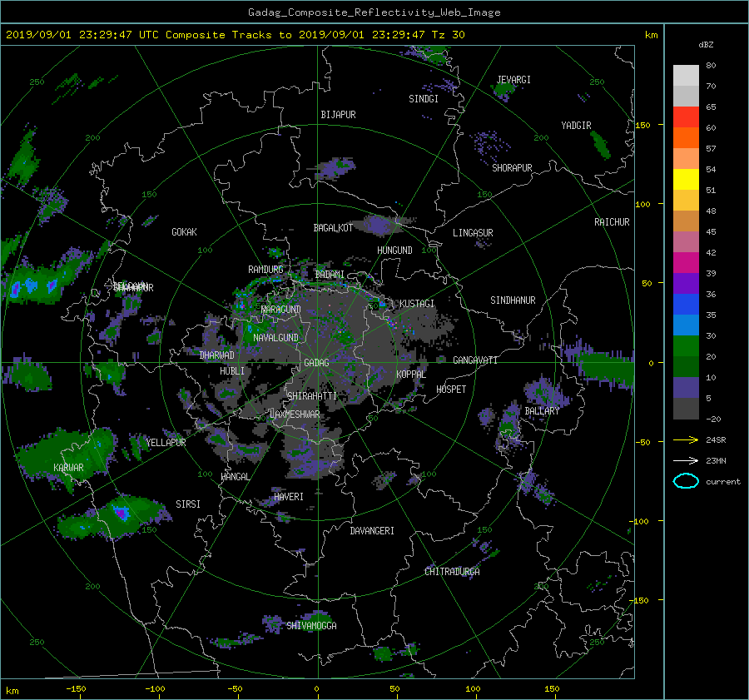Select the magenta 39 dBZ color swatch

(x=686, y=263)
